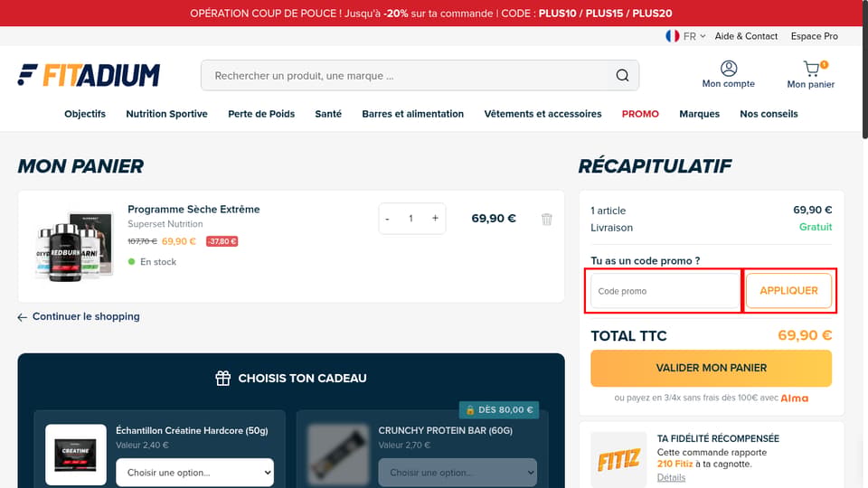Click Programme Sèche Extrême product thumbnail
This screenshot has height=488, width=868.
tap(73, 246)
